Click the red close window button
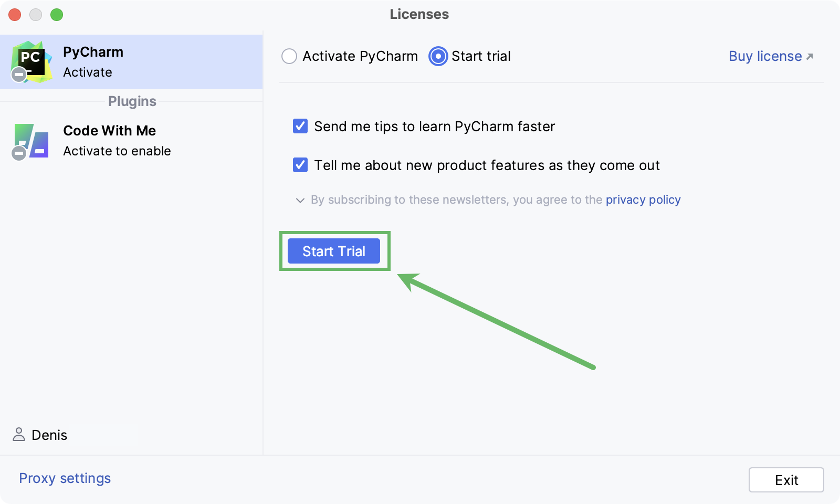The height and width of the screenshot is (504, 840). [x=15, y=15]
